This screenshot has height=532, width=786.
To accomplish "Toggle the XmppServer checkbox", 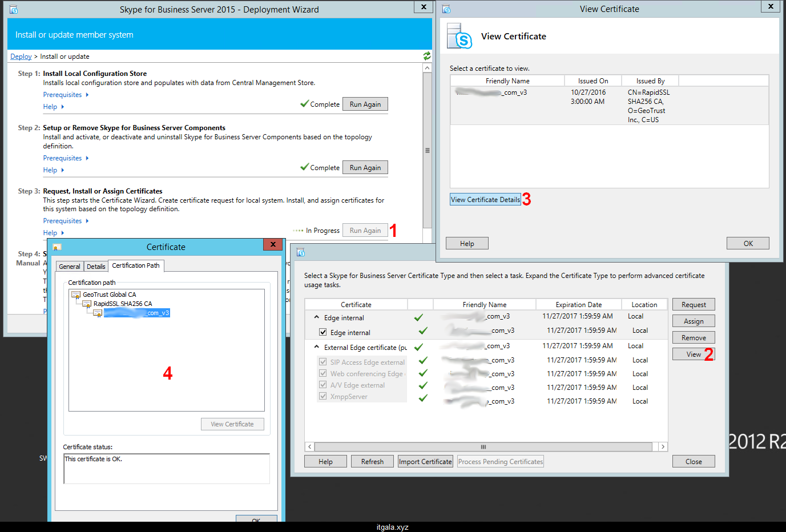I will pyautogui.click(x=323, y=396).
